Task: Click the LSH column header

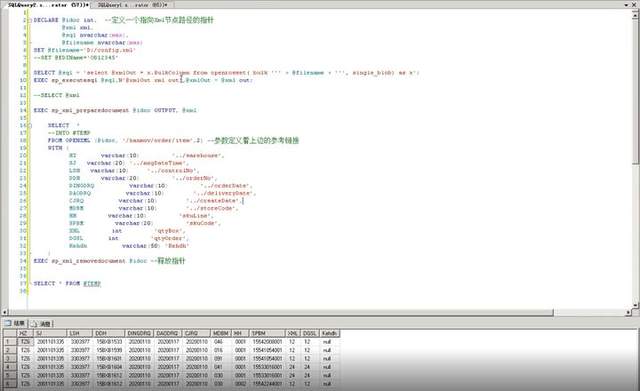Action: (80, 333)
